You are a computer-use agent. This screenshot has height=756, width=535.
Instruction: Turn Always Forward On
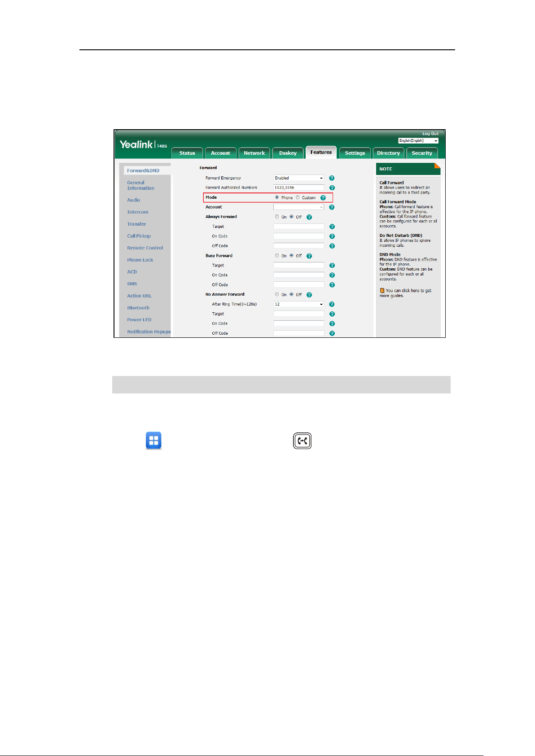[277, 217]
